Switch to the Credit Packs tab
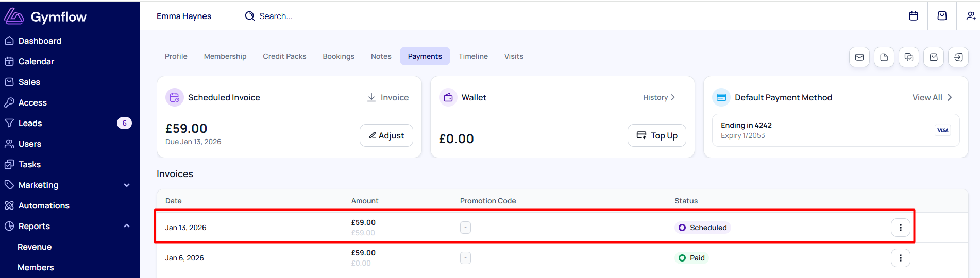This screenshot has width=980, height=278. point(284,56)
